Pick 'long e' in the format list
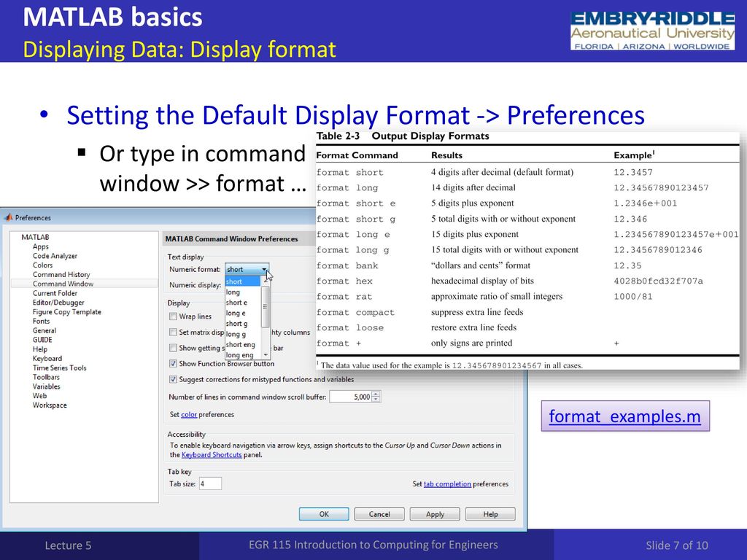Screen dimensions: 747x560 tap(242, 313)
